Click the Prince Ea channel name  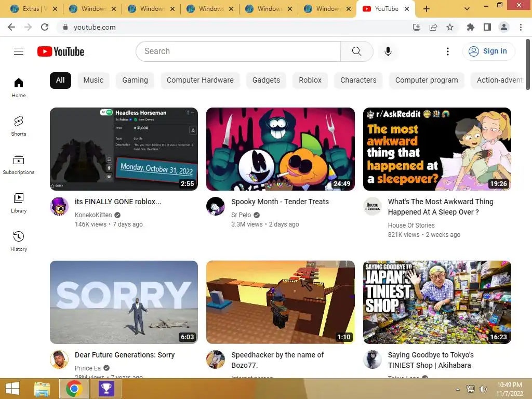[x=87, y=368]
